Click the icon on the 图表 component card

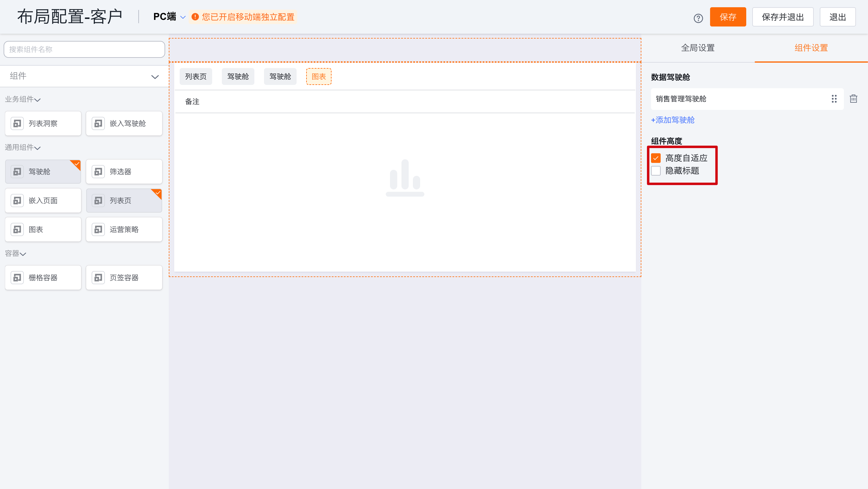click(17, 229)
